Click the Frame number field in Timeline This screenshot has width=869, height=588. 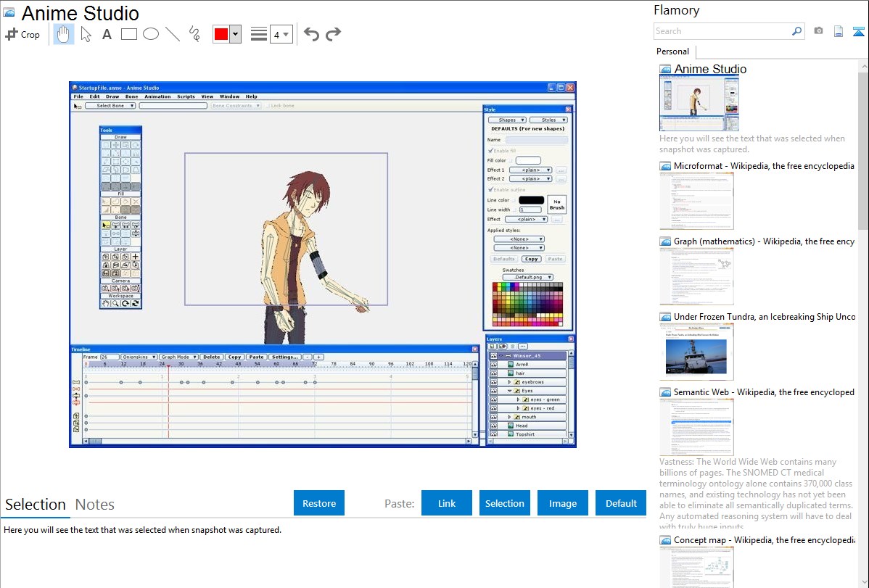point(110,357)
